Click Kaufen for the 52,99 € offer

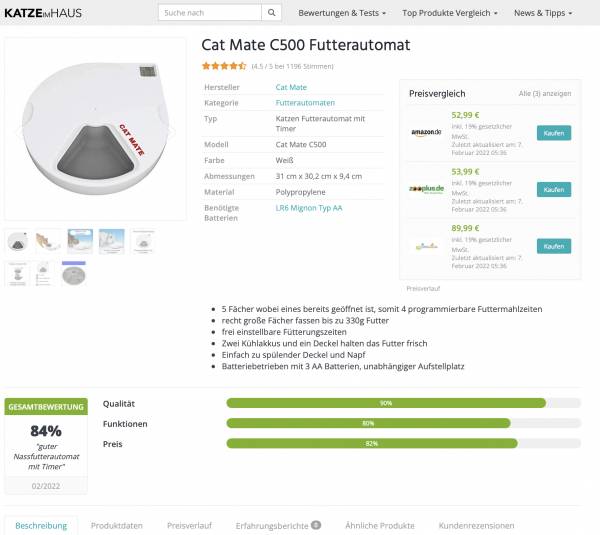[x=554, y=133]
